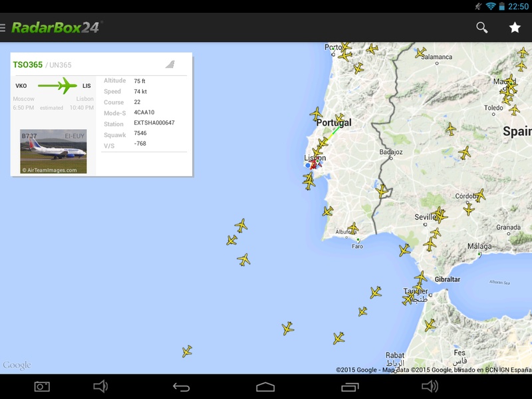
Task: Tap the TSO365 flight number
Action: tap(27, 65)
